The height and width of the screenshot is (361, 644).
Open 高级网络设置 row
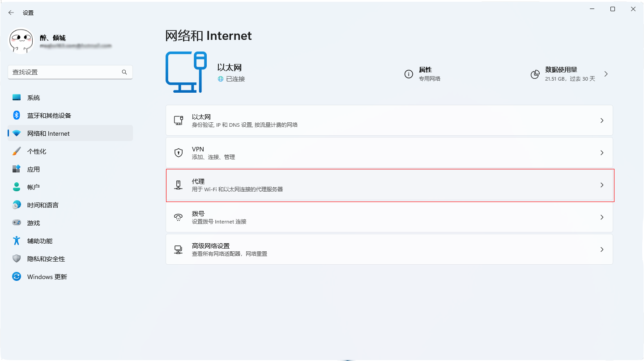389,249
